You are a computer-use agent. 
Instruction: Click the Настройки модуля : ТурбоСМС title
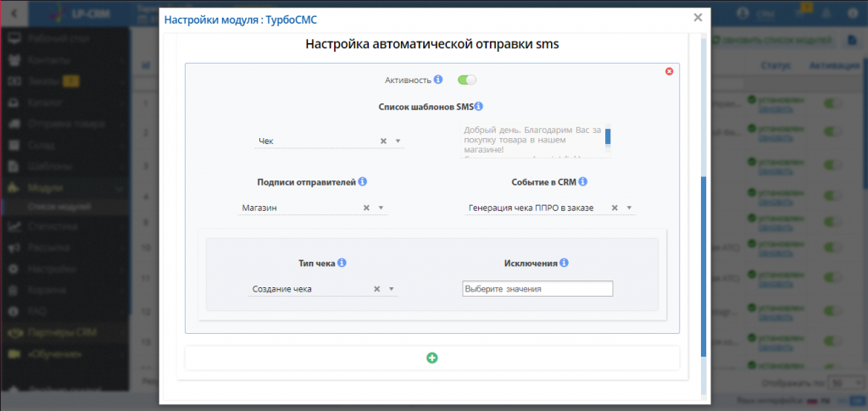[x=241, y=19]
